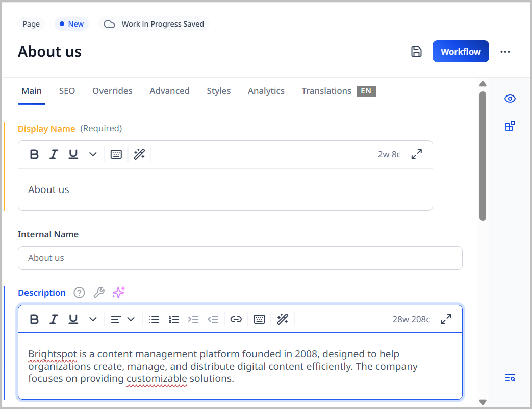The height and width of the screenshot is (409, 532).
Task: Toggle italic formatting in the Description editor
Action: (x=54, y=319)
